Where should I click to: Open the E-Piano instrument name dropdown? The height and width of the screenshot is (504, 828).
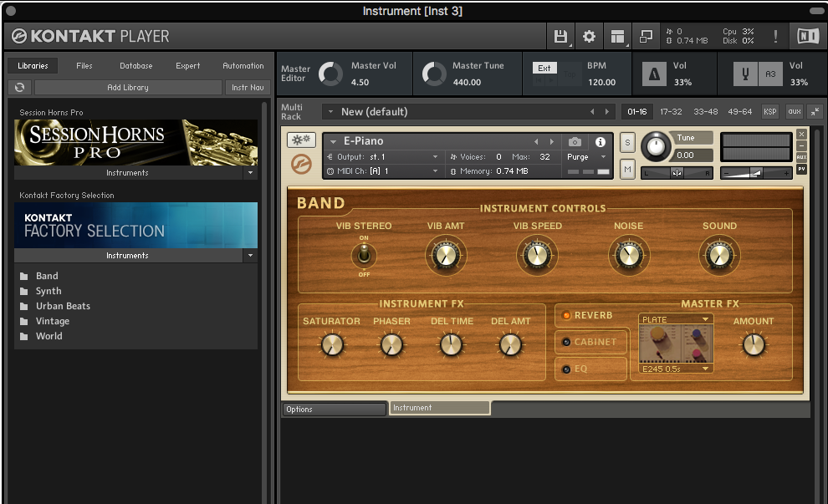[x=333, y=141]
